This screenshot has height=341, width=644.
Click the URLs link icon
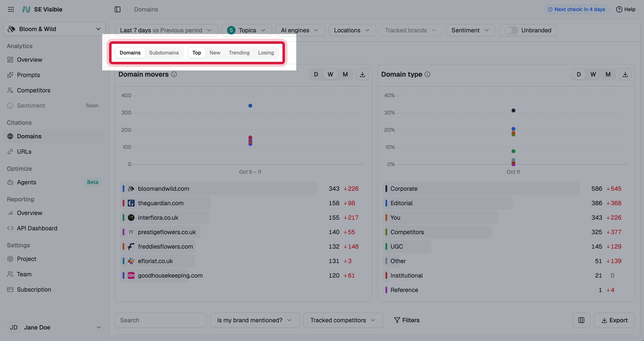pos(10,152)
